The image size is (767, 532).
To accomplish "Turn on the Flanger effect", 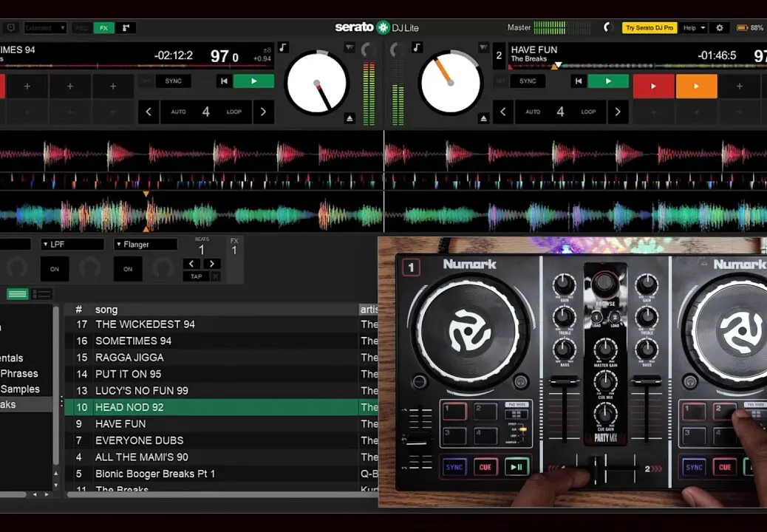I will tap(128, 269).
